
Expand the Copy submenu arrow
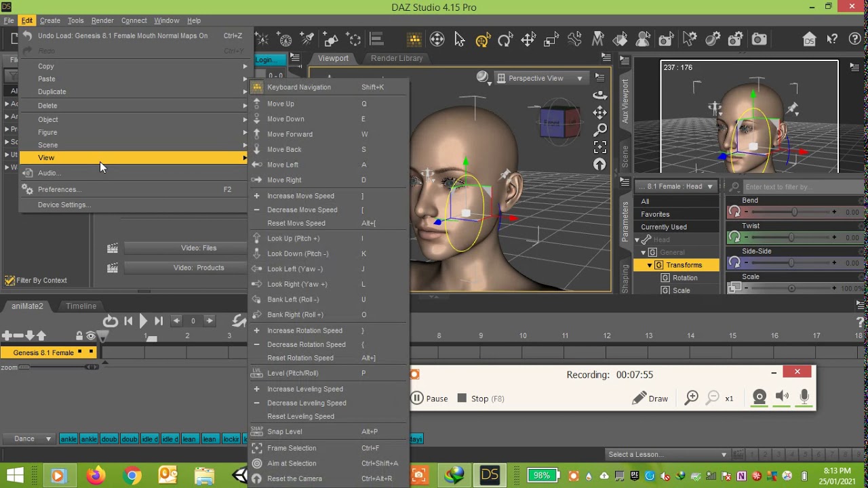tap(245, 66)
